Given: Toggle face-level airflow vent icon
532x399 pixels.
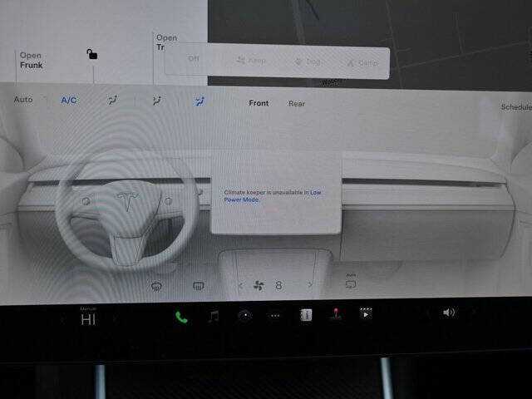Looking at the screenshot, I should pyautogui.click(x=156, y=101).
